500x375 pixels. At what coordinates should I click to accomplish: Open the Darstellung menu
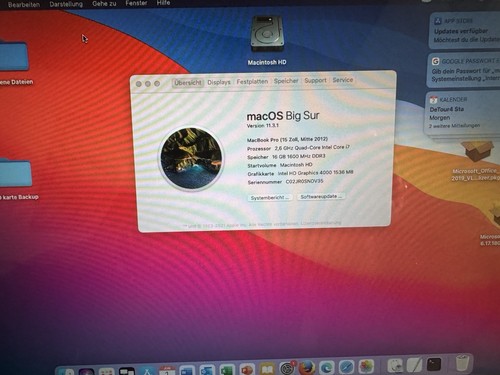pos(66,4)
